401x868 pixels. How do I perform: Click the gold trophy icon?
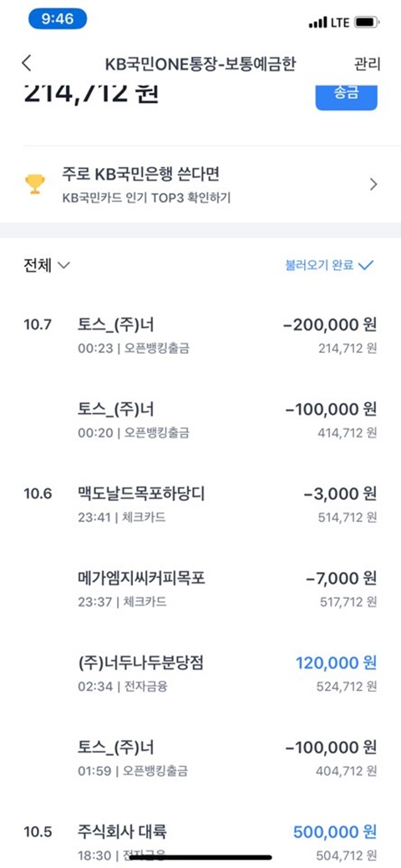point(36,184)
